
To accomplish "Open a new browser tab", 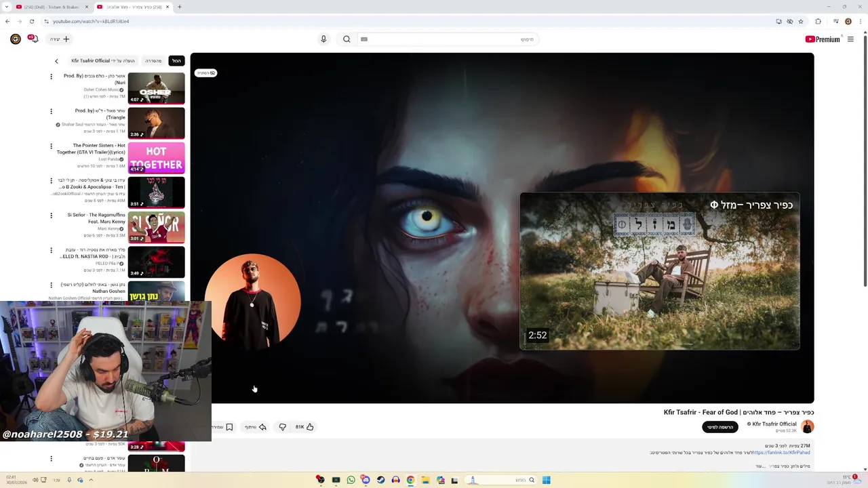I will click(180, 7).
